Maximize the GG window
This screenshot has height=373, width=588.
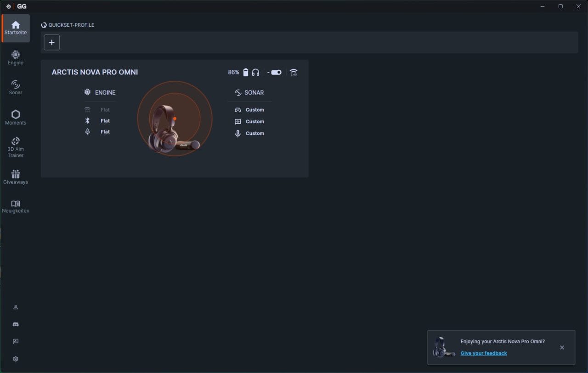pyautogui.click(x=560, y=6)
